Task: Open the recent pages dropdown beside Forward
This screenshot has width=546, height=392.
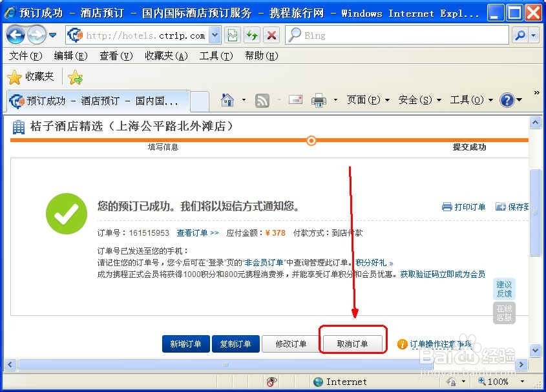Action: (52, 35)
